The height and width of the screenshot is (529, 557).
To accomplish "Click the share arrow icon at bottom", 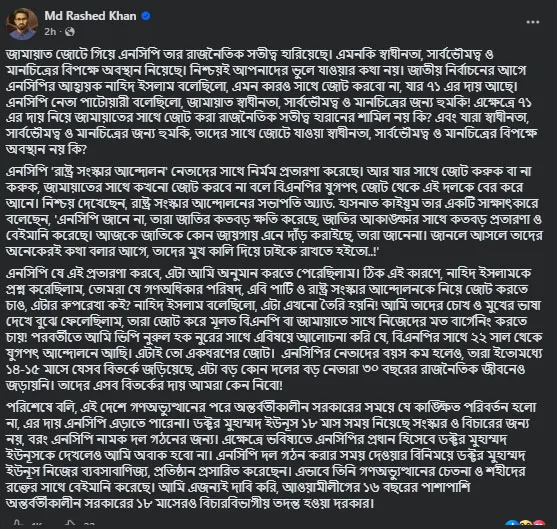I will [x=70, y=524].
